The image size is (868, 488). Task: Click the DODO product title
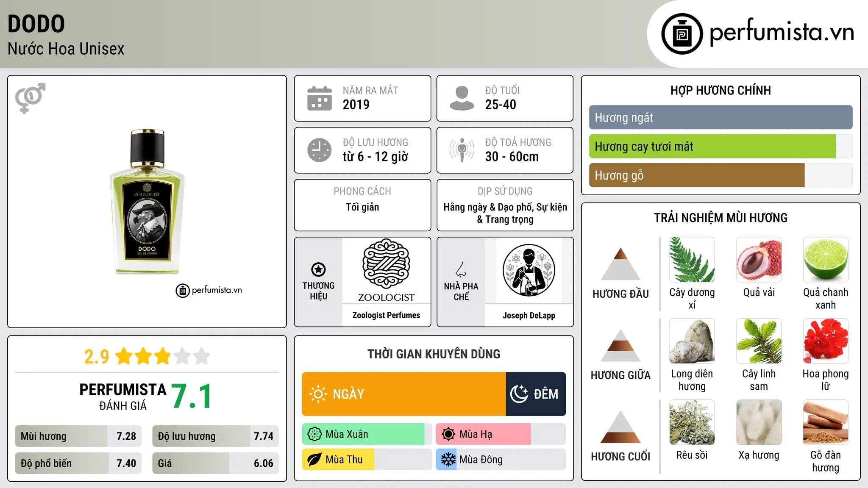click(x=36, y=24)
